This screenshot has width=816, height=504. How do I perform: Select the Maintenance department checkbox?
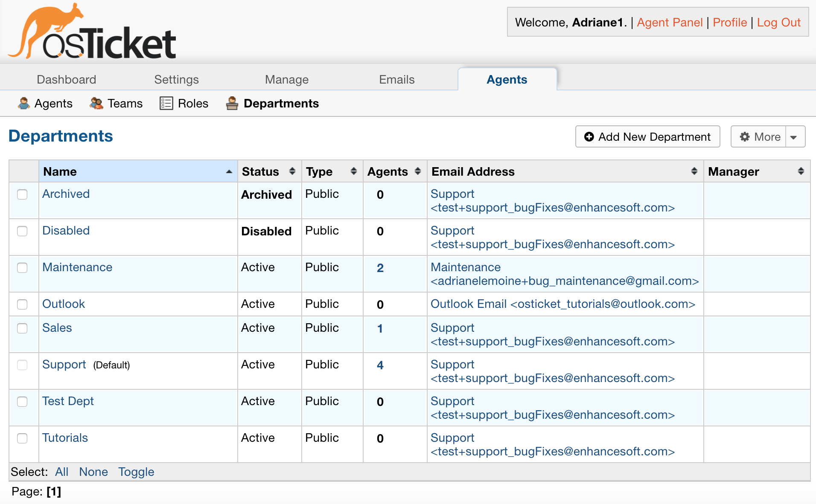pyautogui.click(x=22, y=268)
